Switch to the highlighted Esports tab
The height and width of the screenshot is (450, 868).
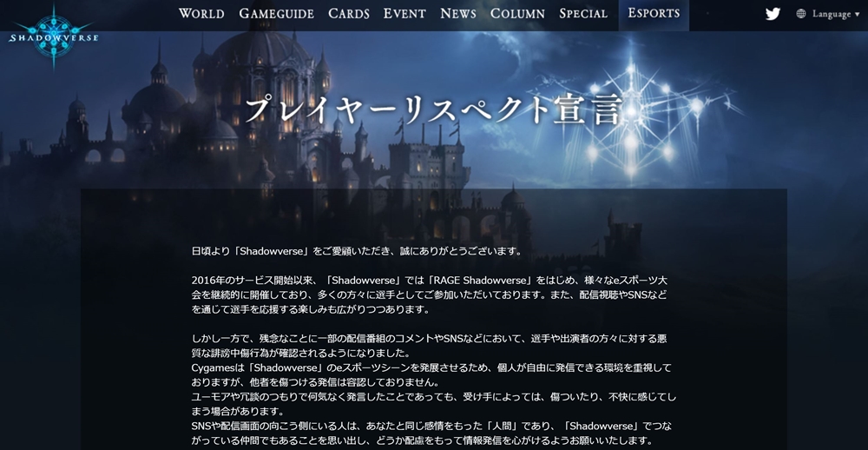point(654,13)
